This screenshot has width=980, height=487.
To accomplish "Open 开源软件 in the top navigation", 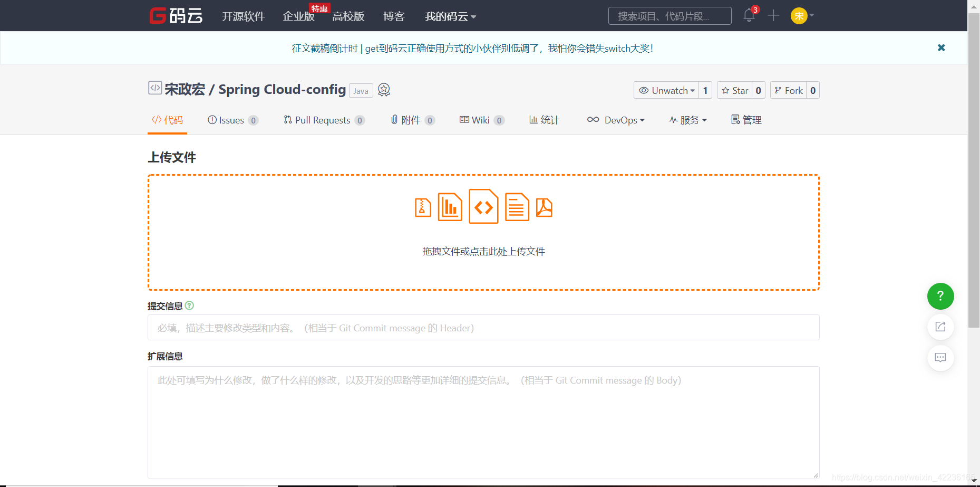I will pos(243,16).
